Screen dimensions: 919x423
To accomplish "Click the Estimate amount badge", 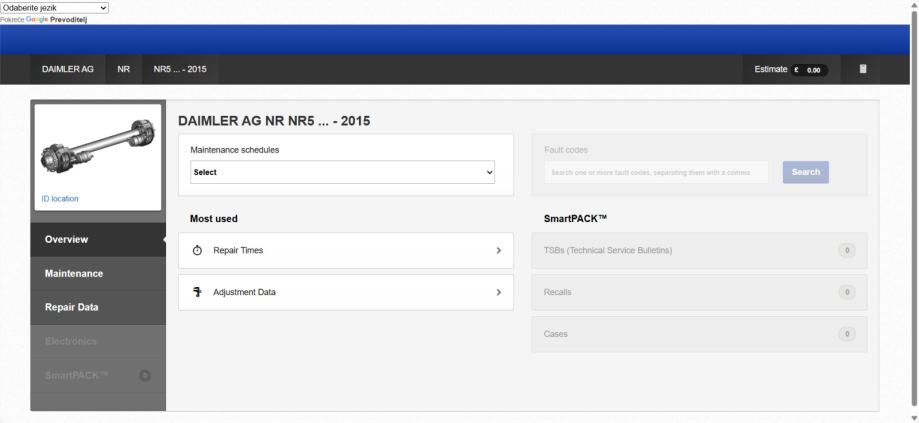I will tap(809, 70).
